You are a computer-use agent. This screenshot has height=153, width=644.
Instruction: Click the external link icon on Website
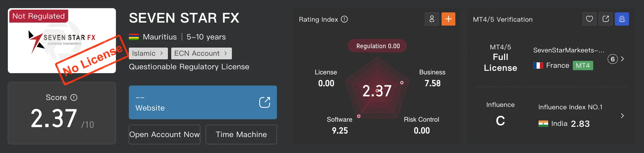click(x=265, y=102)
